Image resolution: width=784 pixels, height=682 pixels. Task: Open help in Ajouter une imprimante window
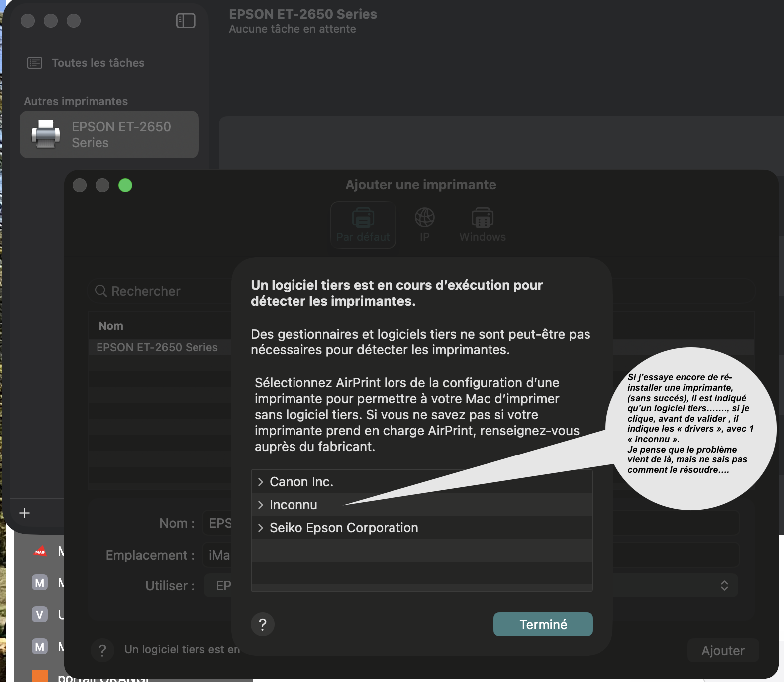pos(102,650)
